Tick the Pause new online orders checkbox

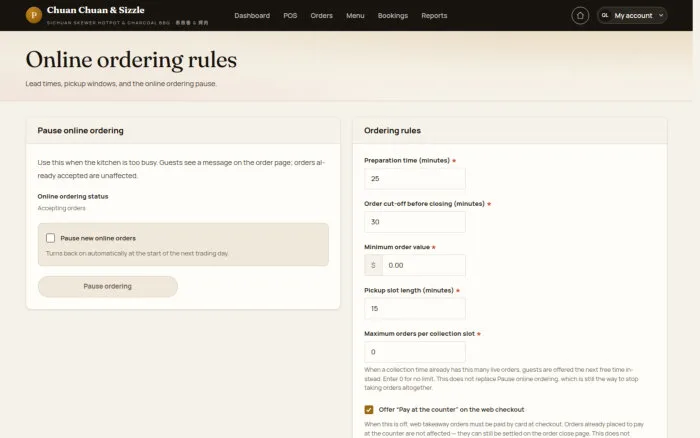[50, 238]
